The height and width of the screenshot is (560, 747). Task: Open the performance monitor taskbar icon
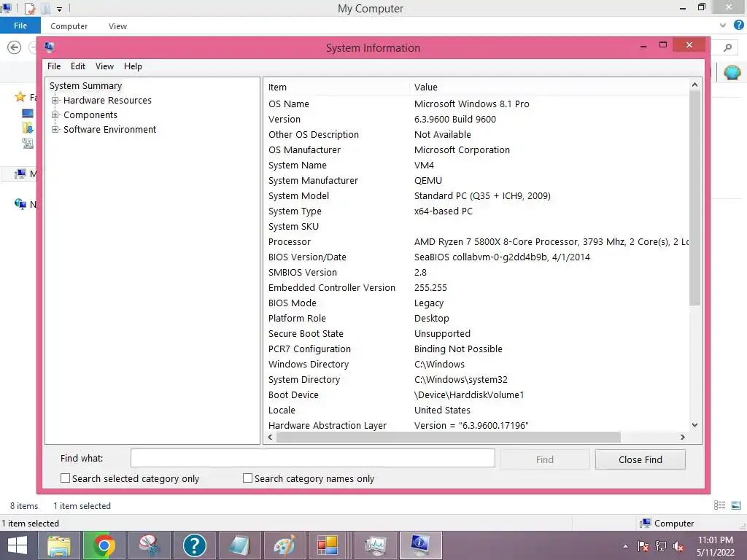pos(376,545)
